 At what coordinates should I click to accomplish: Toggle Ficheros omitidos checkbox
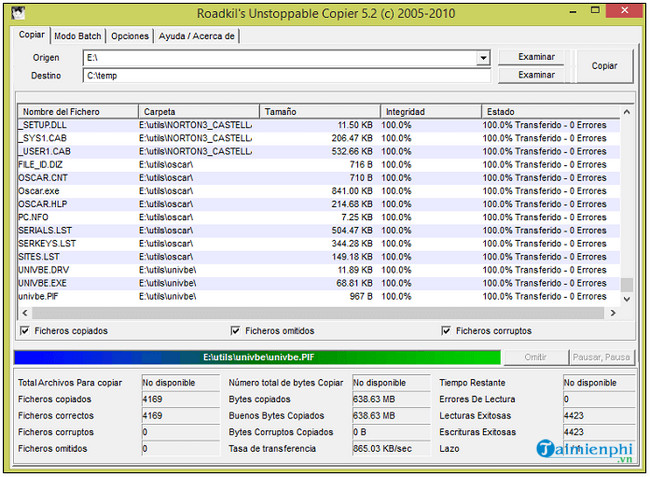pos(235,331)
